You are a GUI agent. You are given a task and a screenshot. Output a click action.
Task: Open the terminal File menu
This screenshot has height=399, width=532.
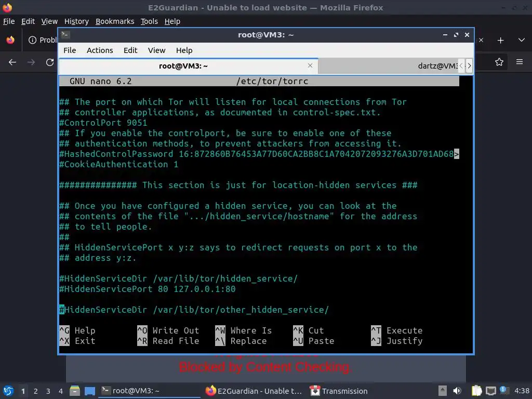point(70,50)
